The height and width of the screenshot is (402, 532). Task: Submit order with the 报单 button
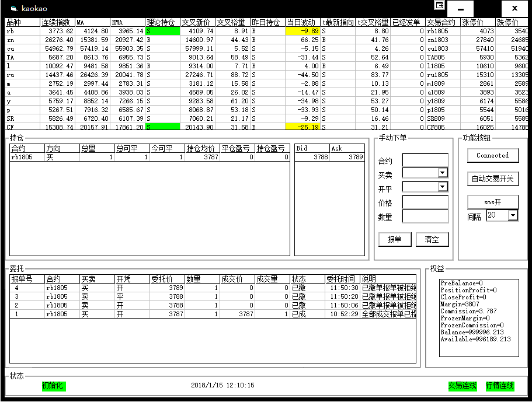point(395,239)
